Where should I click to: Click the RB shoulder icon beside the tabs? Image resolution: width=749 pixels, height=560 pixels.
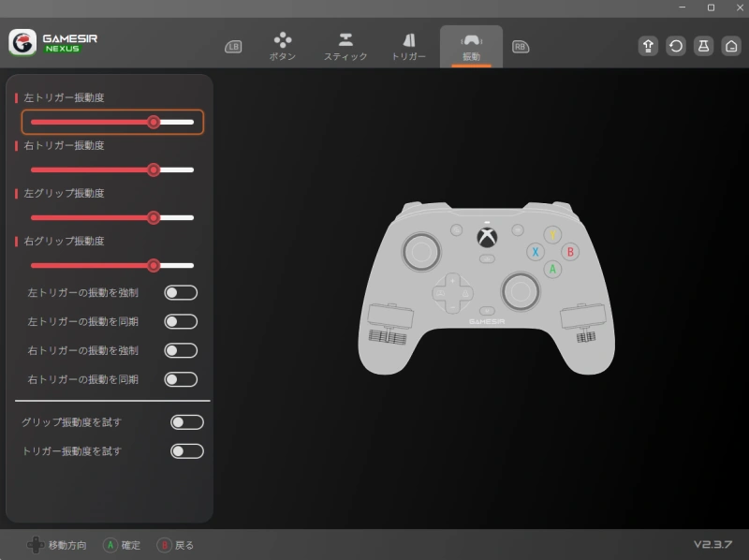(520, 46)
